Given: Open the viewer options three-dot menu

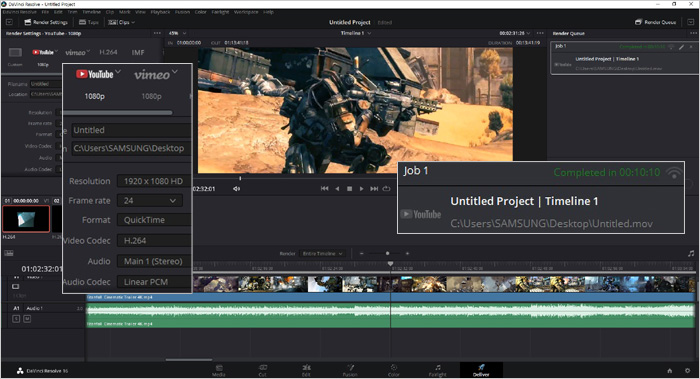Looking at the screenshot, I should [x=540, y=33].
